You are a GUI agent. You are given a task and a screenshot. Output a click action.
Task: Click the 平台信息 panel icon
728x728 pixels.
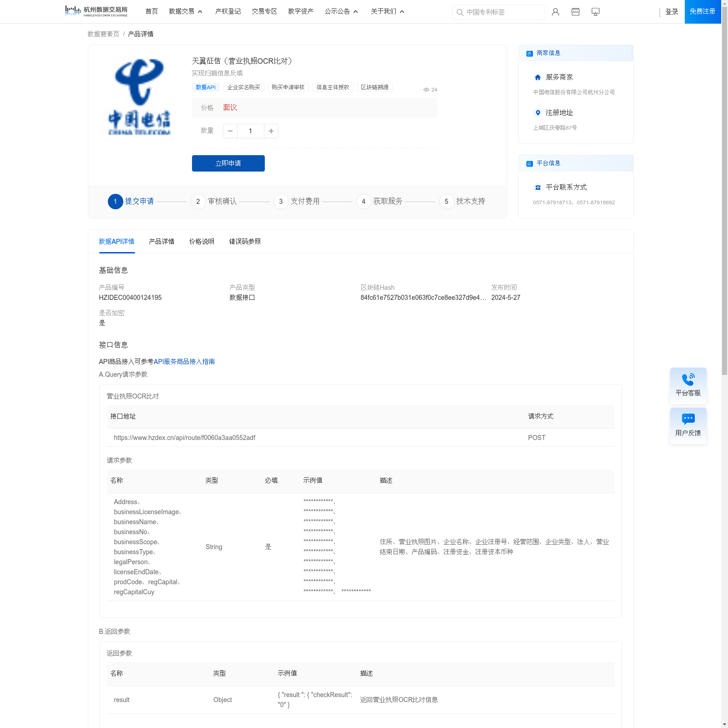(x=530, y=163)
